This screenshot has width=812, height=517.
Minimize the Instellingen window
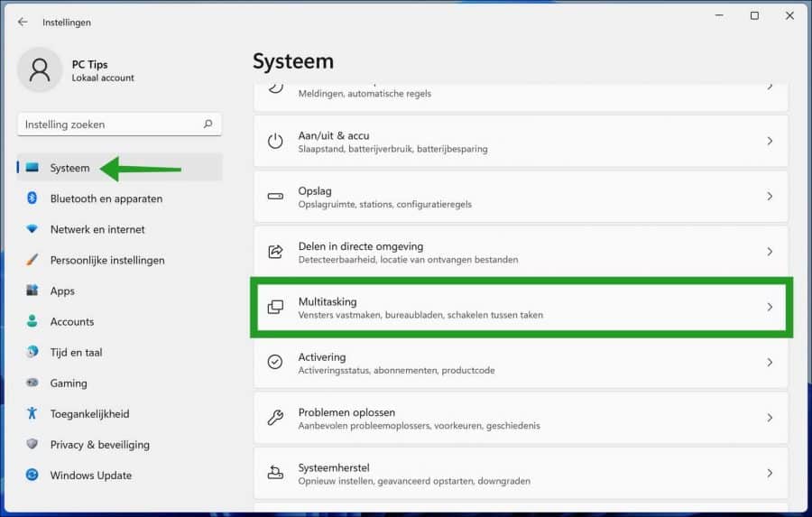pos(719,15)
